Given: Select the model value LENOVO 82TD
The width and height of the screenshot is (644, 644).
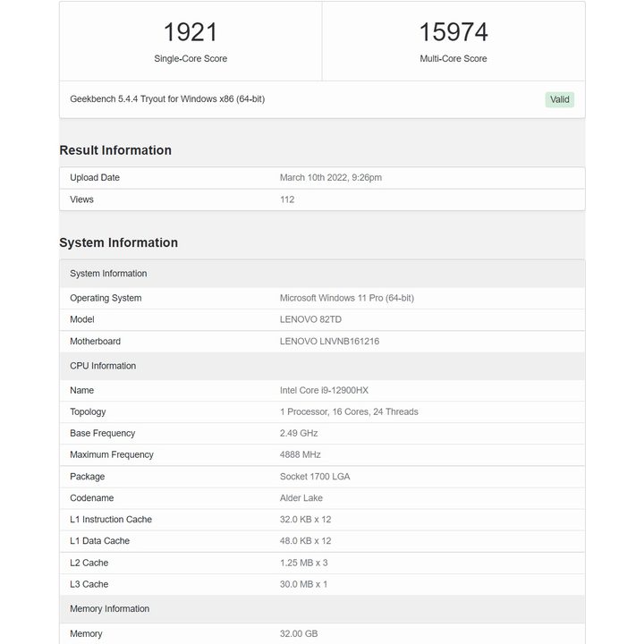Looking at the screenshot, I should coord(310,319).
